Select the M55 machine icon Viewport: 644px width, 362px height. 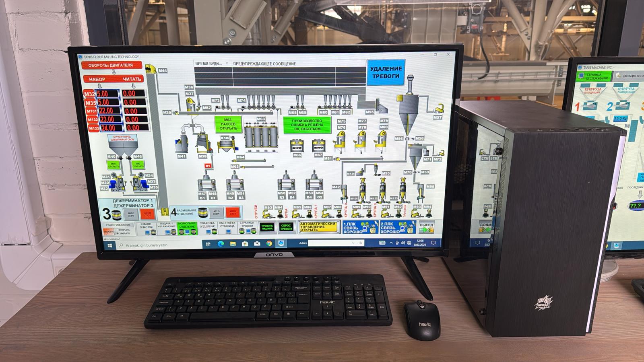(381, 106)
